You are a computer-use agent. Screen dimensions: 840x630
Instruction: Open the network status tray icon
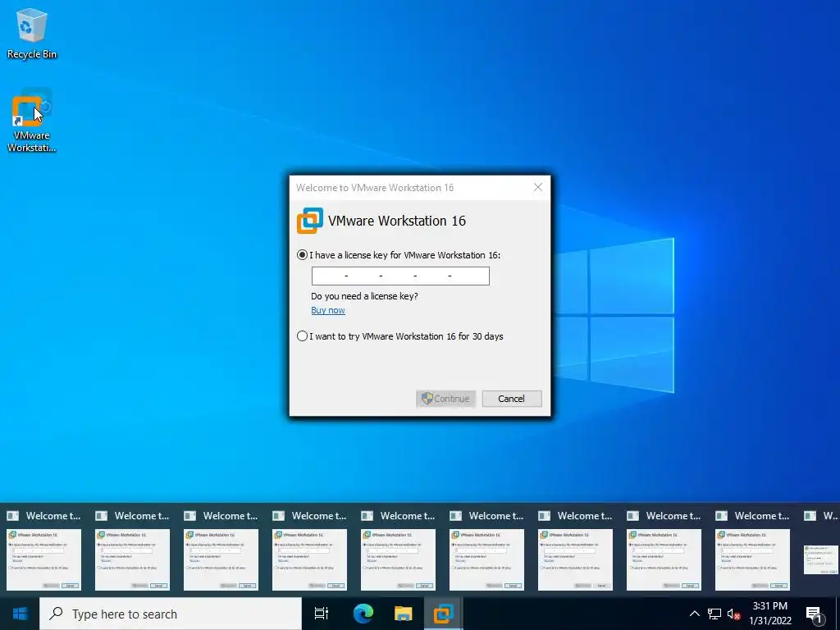coord(714,614)
